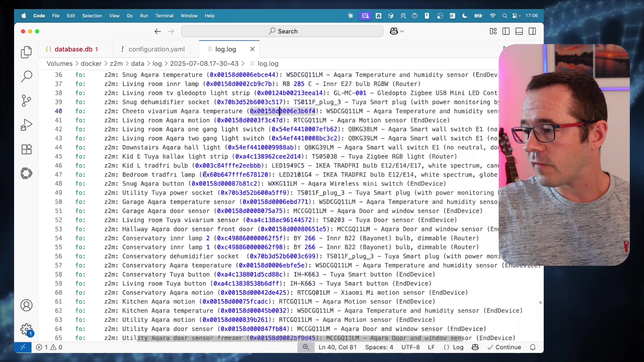Open Copilot from the status bar icon
The width and height of the screenshot is (644, 362).
[x=475, y=347]
